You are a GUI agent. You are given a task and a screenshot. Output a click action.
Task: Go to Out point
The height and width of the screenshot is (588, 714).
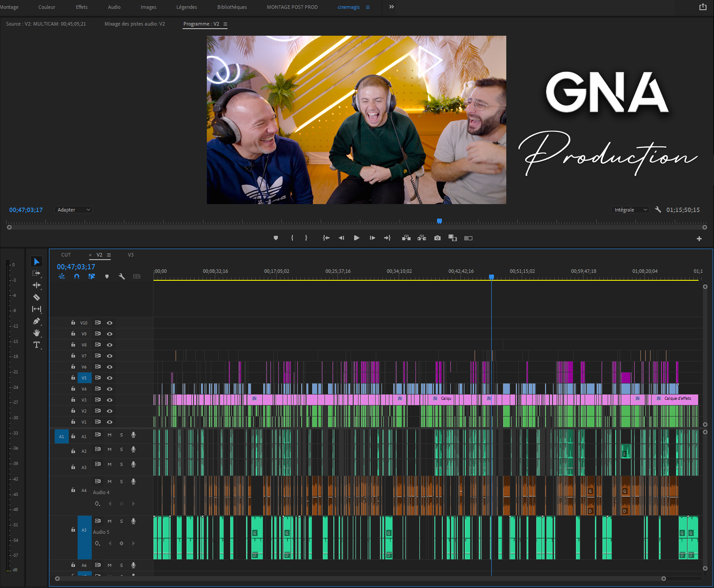[x=387, y=238]
